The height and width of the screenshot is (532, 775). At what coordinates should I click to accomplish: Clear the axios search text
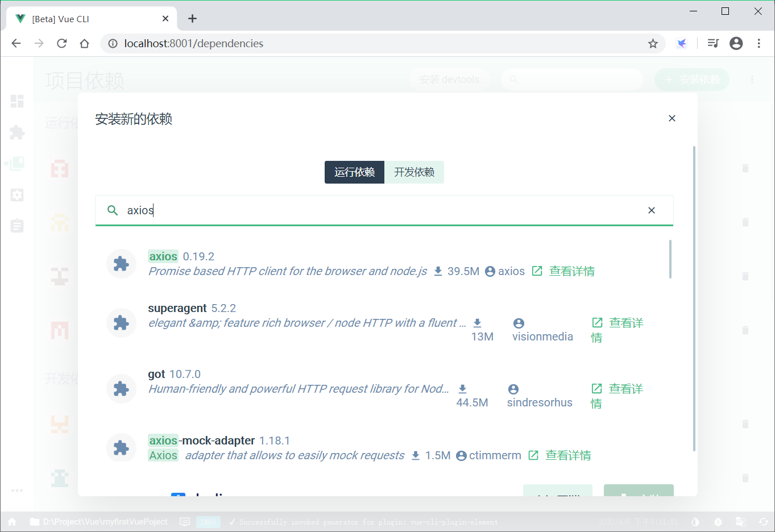[652, 210]
